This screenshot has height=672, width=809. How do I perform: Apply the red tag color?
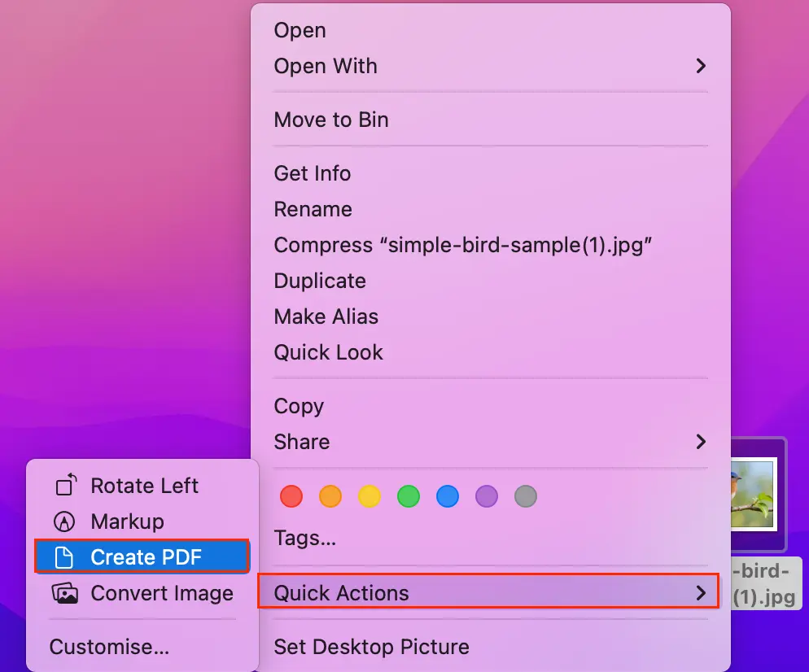(x=291, y=496)
